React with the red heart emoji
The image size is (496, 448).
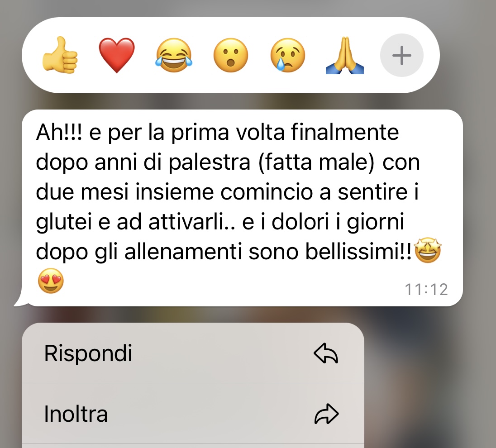click(x=117, y=55)
